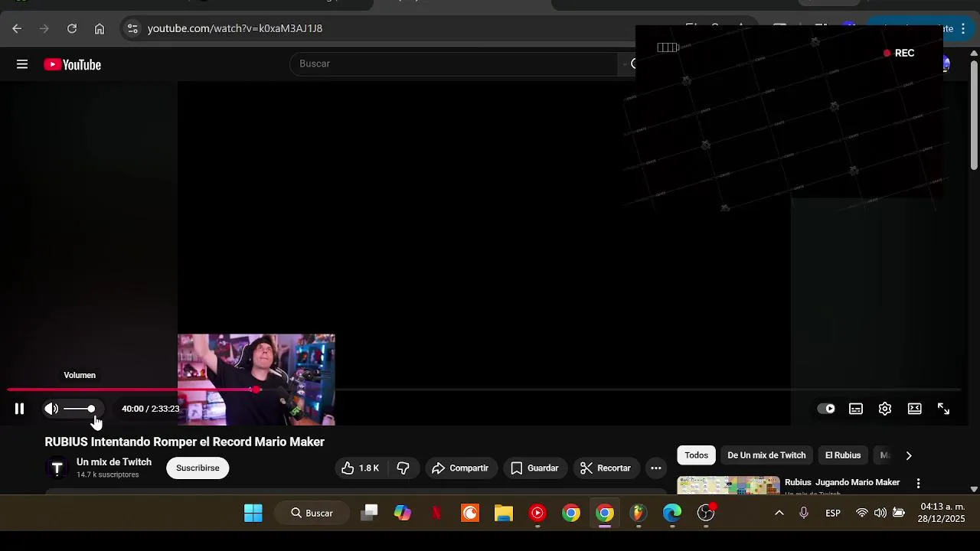Show more chips with the right arrow
The height and width of the screenshot is (551, 980).
tap(909, 455)
